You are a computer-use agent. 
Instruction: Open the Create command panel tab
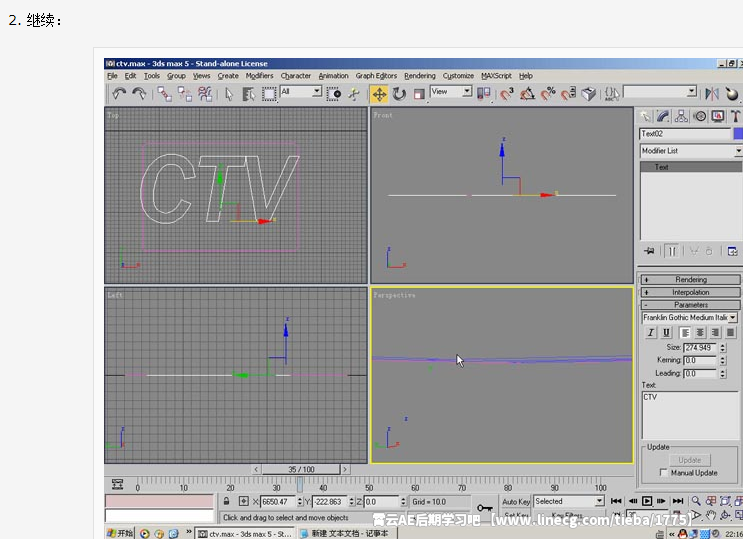click(x=645, y=116)
